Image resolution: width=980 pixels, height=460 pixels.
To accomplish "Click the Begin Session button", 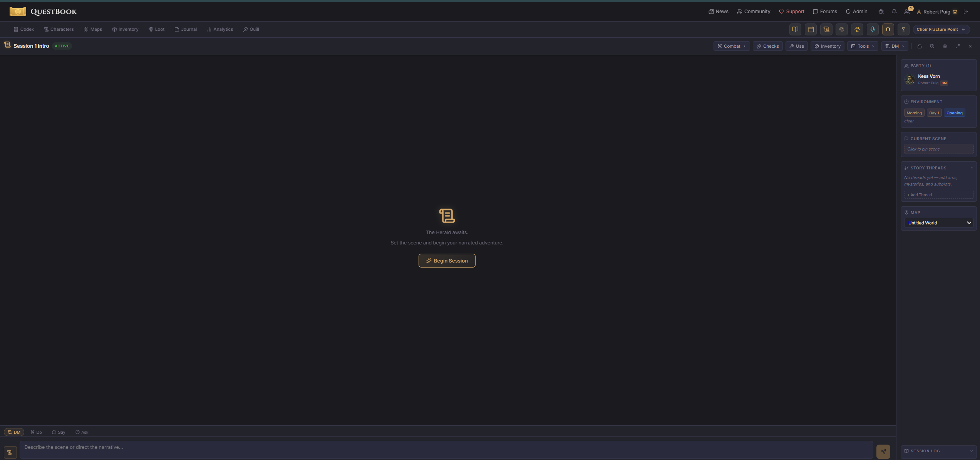I will (447, 261).
